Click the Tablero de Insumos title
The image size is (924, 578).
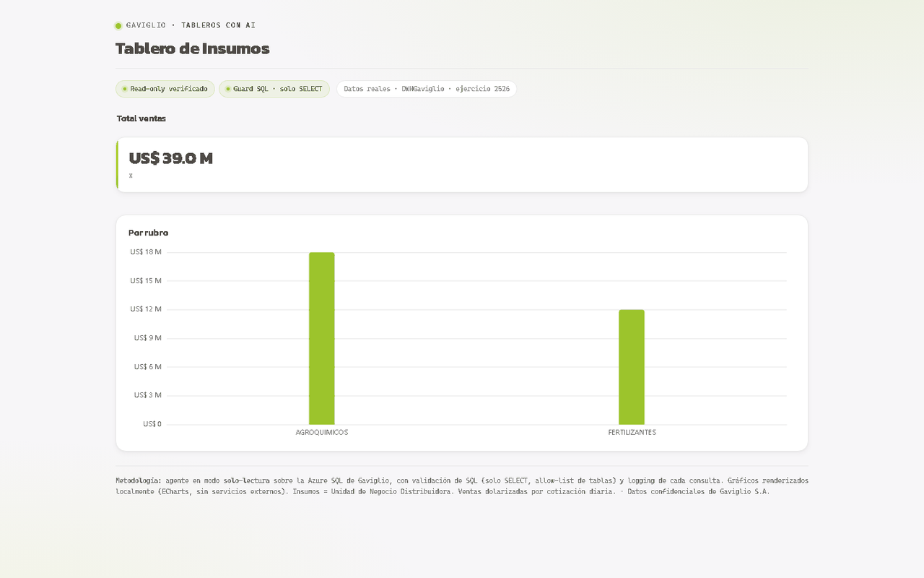click(x=193, y=49)
